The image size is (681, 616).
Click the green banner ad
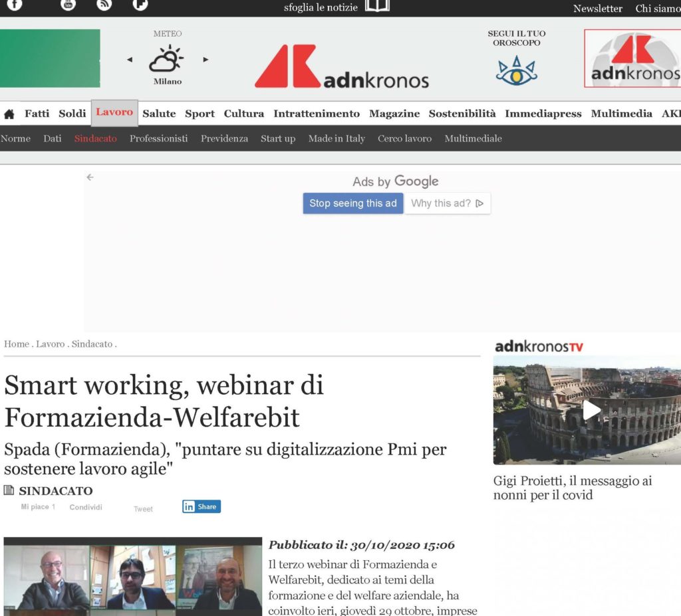(x=50, y=58)
